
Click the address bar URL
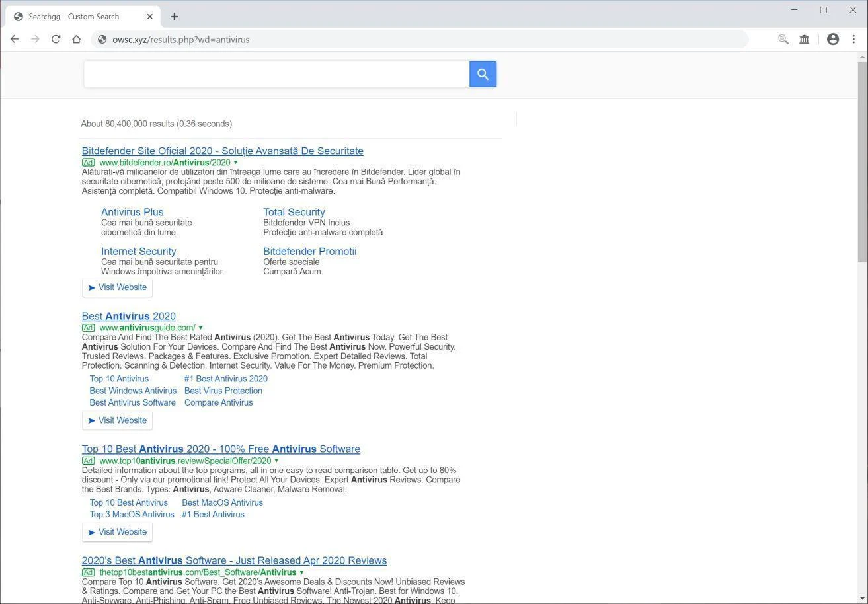(181, 40)
